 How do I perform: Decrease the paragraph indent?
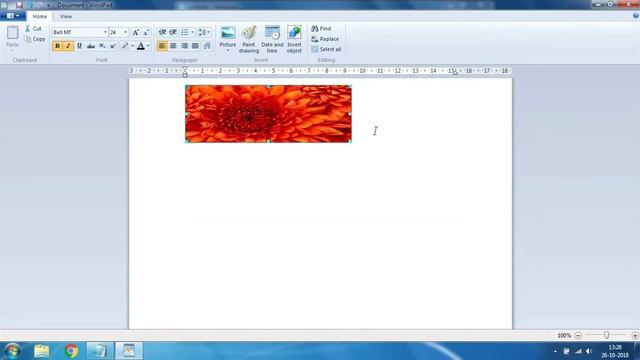point(162,32)
